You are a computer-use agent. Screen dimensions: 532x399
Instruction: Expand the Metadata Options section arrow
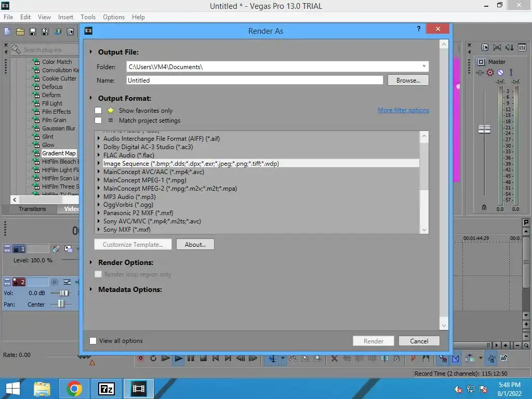click(91, 289)
